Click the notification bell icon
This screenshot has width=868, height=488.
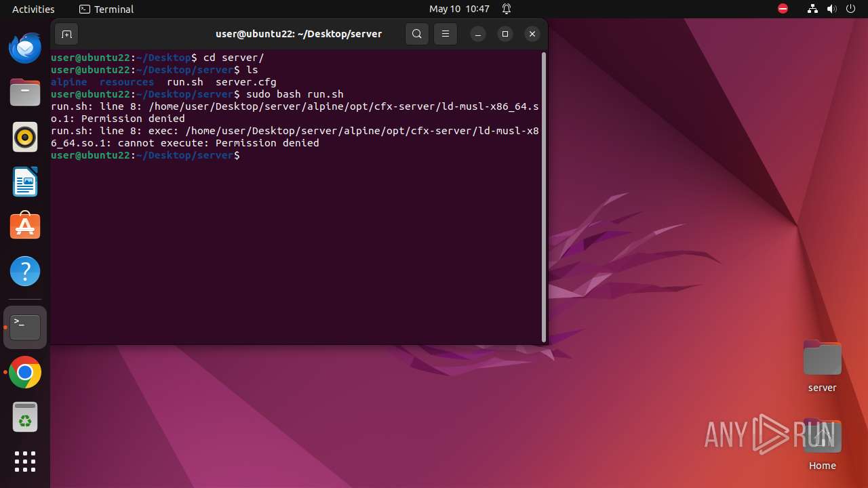(x=507, y=9)
